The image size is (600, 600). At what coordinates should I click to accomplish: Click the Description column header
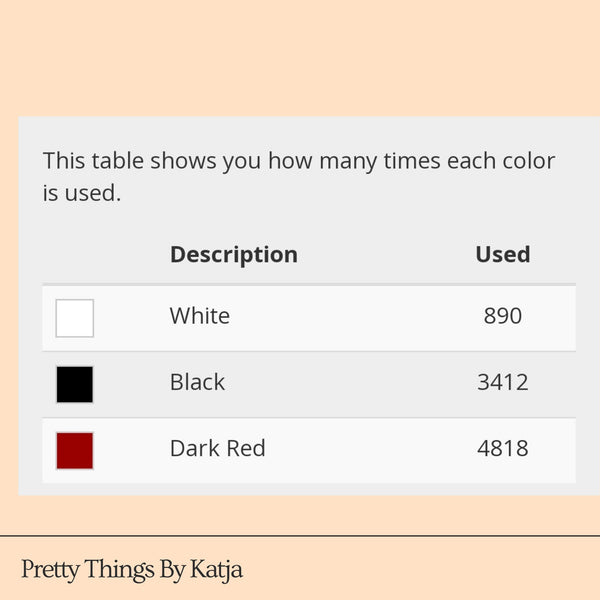[x=233, y=254]
